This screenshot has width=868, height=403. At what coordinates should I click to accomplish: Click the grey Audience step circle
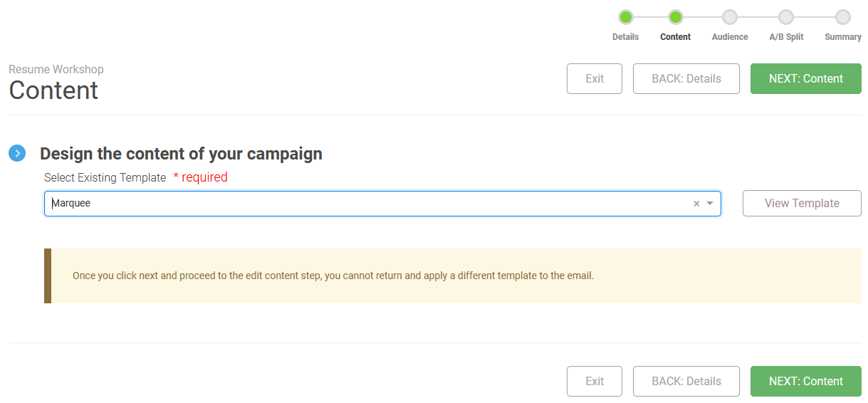729,17
